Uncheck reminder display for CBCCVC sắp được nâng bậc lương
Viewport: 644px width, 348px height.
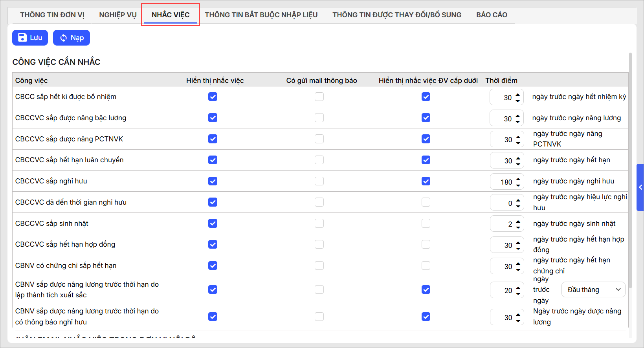(213, 118)
